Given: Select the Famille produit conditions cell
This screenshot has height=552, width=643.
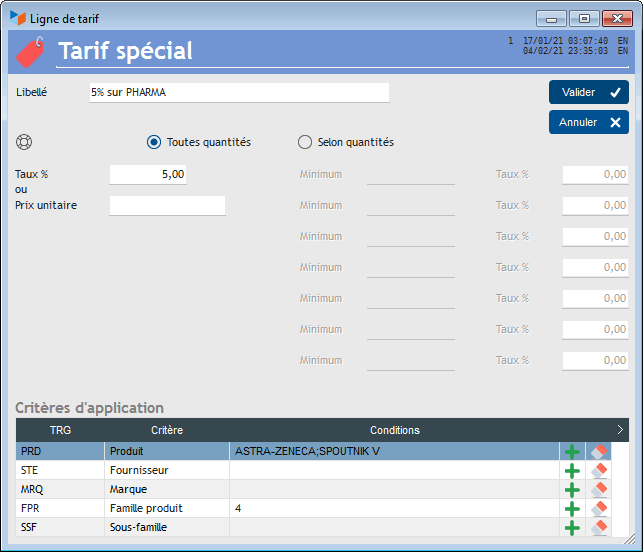Looking at the screenshot, I should tap(394, 509).
